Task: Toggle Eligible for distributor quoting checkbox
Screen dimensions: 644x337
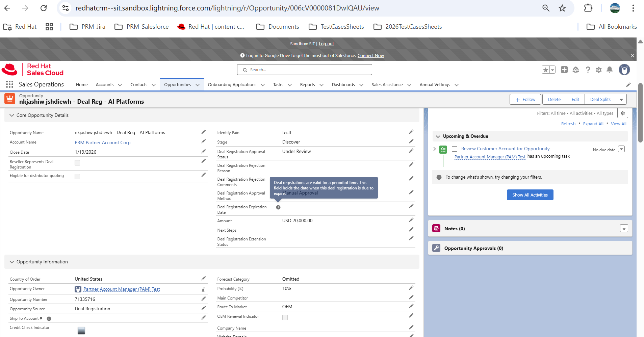Action: point(77,177)
